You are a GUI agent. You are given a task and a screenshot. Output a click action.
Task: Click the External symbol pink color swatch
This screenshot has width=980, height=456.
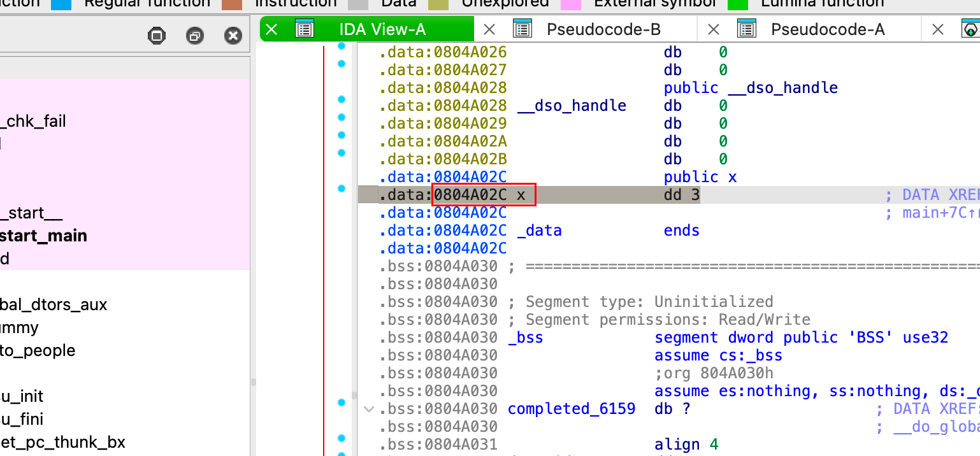coord(571,3)
